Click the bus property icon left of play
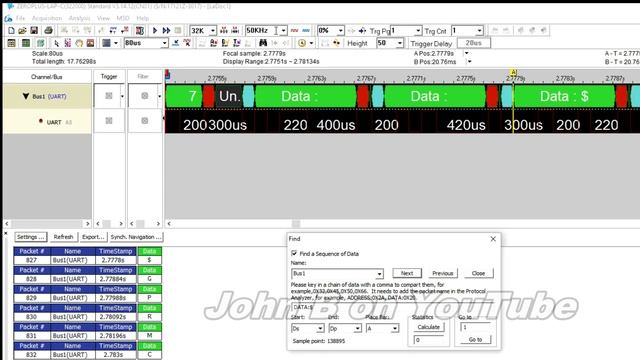This screenshot has height=360, width=640. click(x=140, y=31)
